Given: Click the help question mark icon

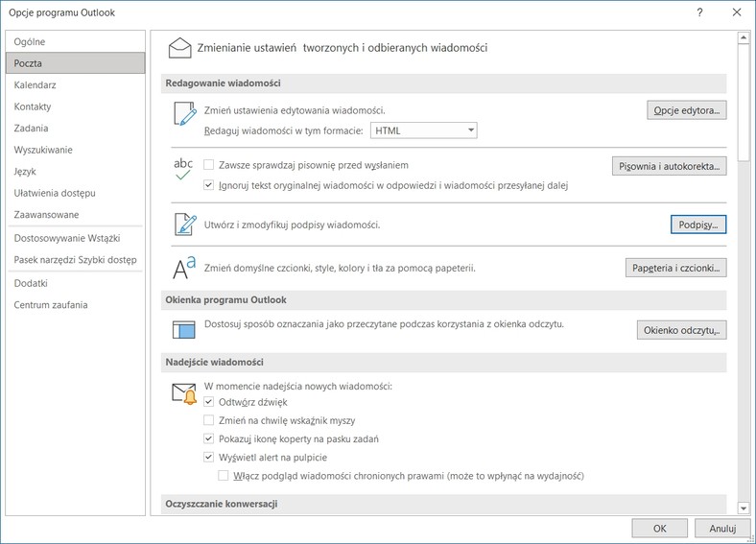Looking at the screenshot, I should [699, 12].
